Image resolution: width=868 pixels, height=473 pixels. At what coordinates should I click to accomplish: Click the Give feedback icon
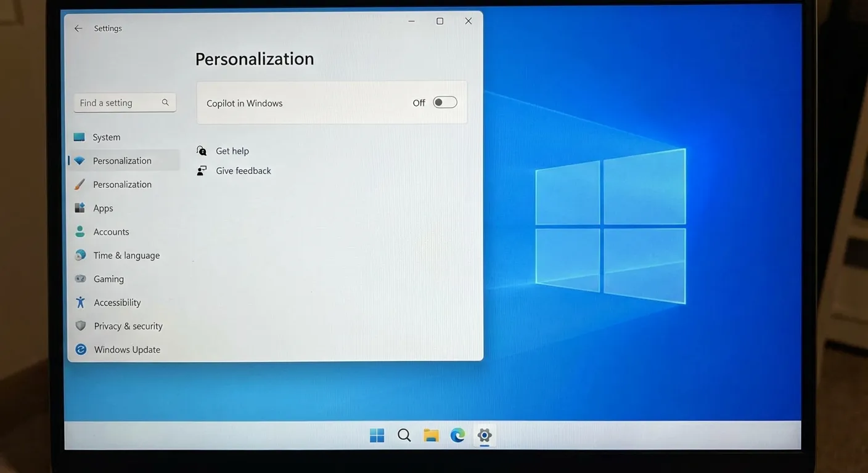pos(201,171)
